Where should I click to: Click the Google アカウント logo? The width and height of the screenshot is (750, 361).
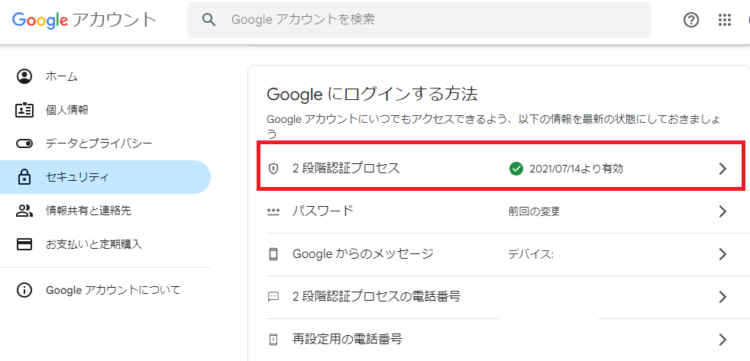[84, 20]
